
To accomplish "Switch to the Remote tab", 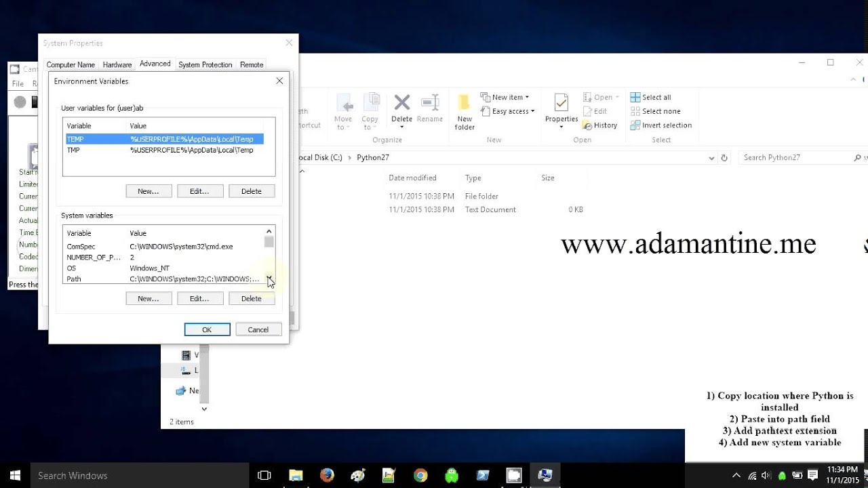I will coord(252,64).
